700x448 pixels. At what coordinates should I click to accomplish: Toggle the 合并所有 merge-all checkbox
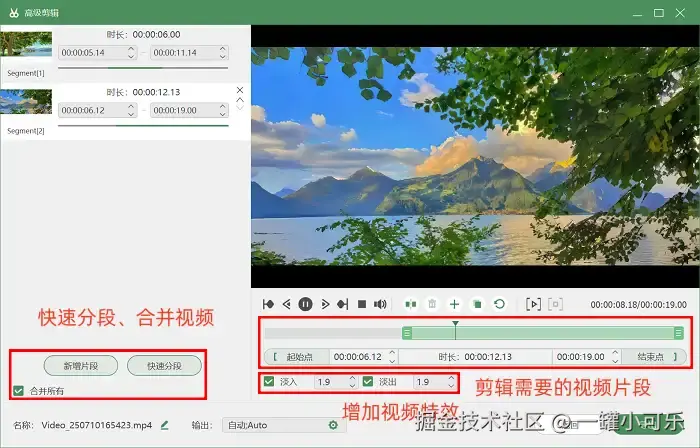[x=18, y=391]
